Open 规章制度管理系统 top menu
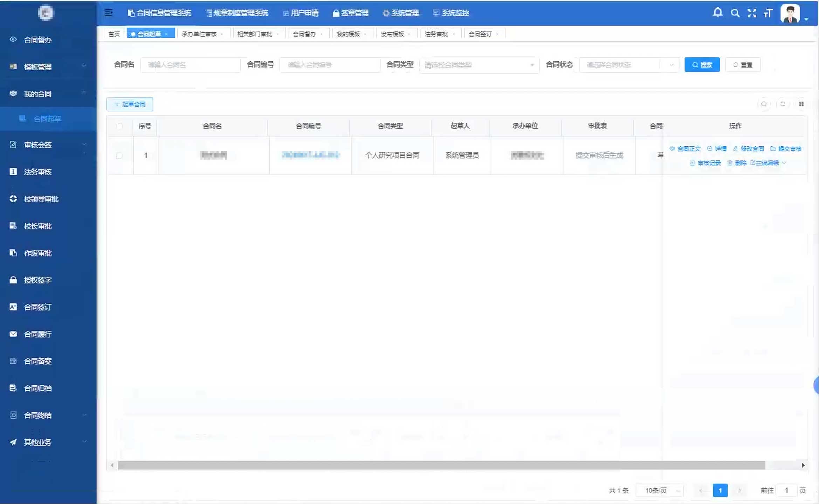Image resolution: width=819 pixels, height=504 pixels. click(237, 13)
